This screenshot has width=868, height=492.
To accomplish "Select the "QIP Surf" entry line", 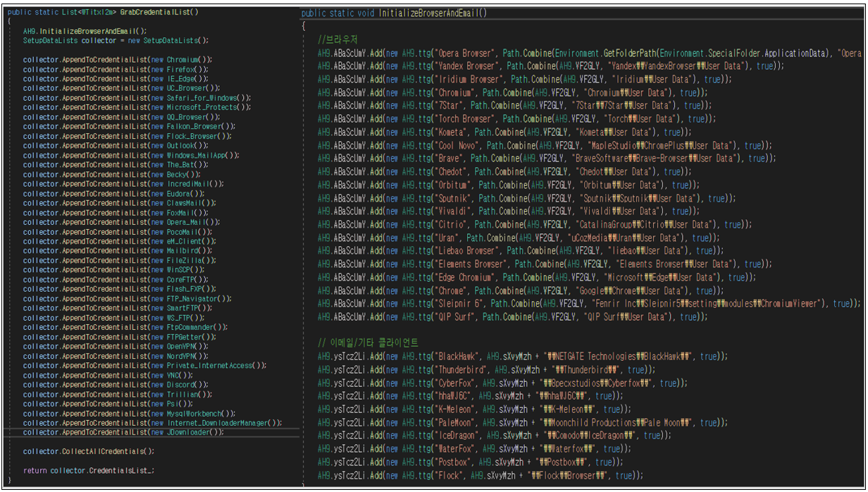I will point(513,317).
